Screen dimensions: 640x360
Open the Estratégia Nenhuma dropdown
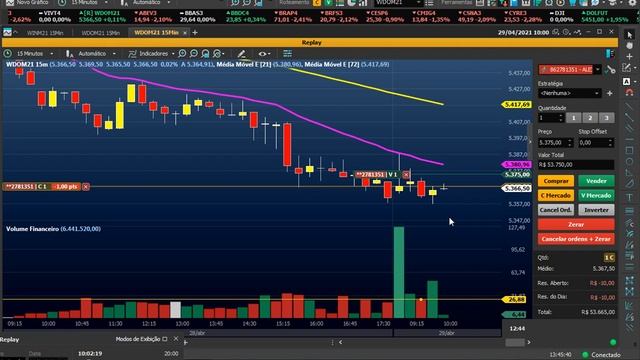pos(569,93)
